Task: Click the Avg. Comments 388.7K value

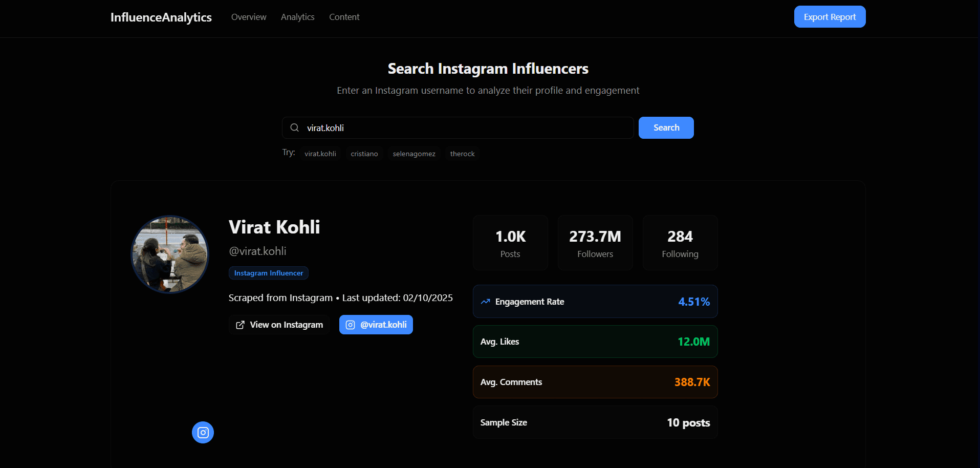Action: (692, 382)
